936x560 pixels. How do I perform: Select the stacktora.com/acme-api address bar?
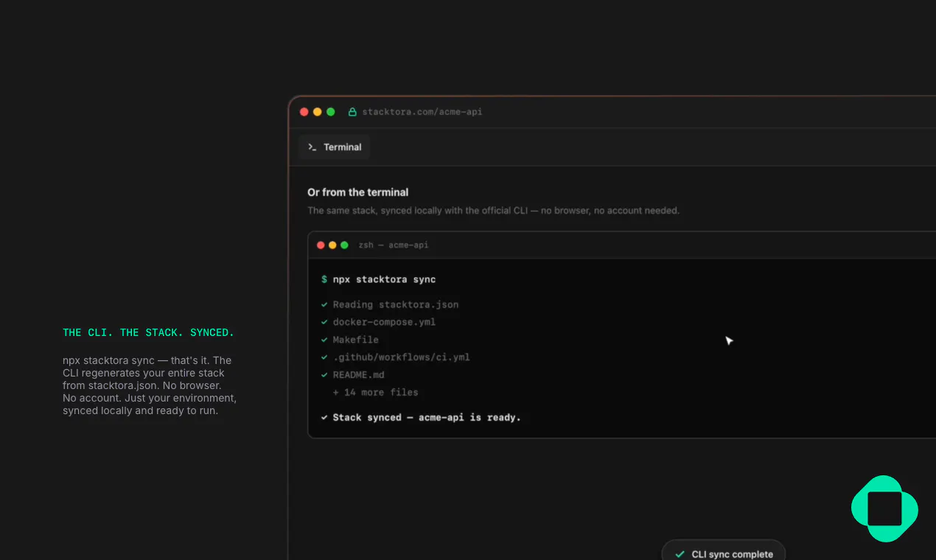pos(422,112)
